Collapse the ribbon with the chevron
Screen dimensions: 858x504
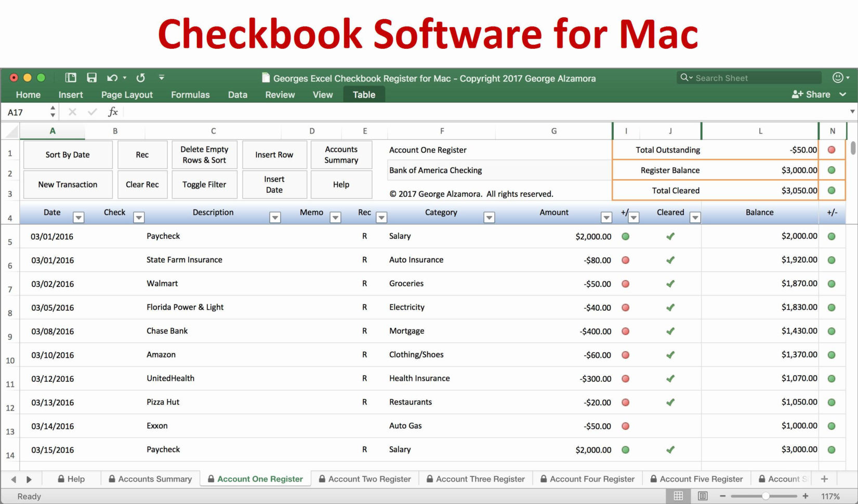(843, 95)
